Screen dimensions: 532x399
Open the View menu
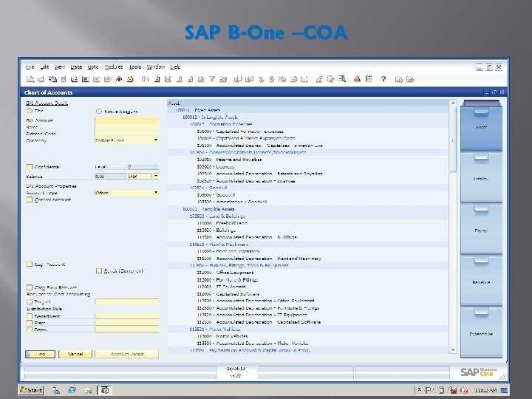click(60, 66)
